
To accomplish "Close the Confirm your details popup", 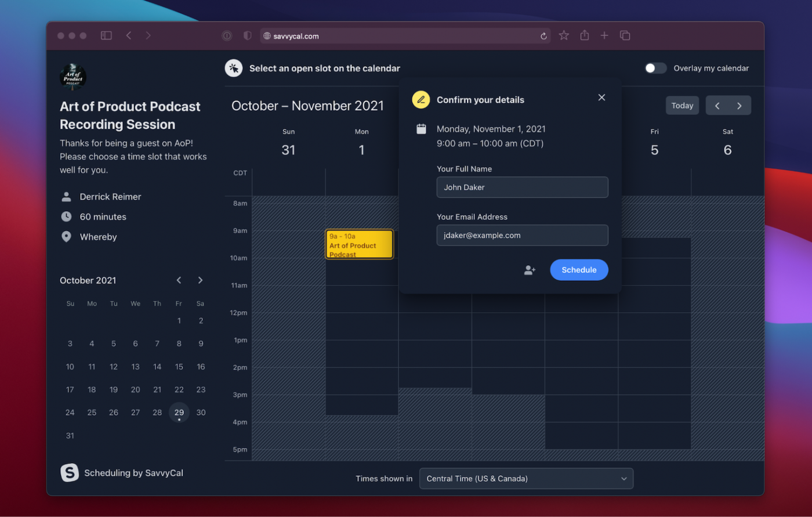I will (601, 97).
